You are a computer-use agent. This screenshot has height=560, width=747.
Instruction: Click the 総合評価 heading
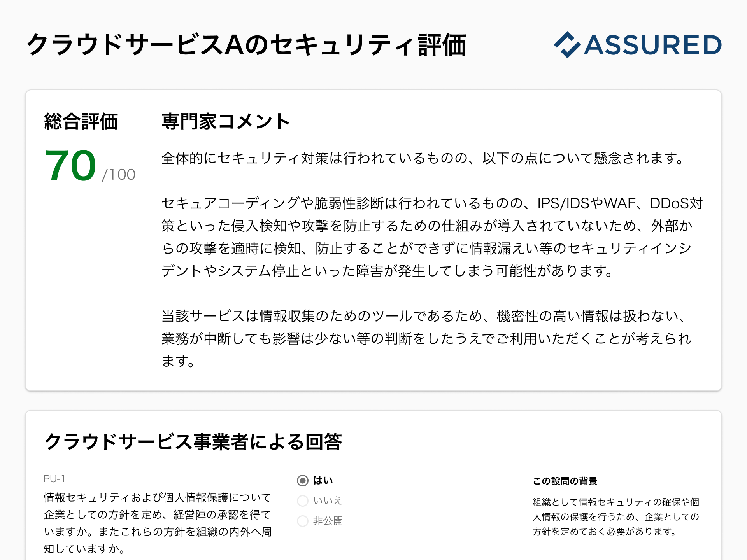81,121
